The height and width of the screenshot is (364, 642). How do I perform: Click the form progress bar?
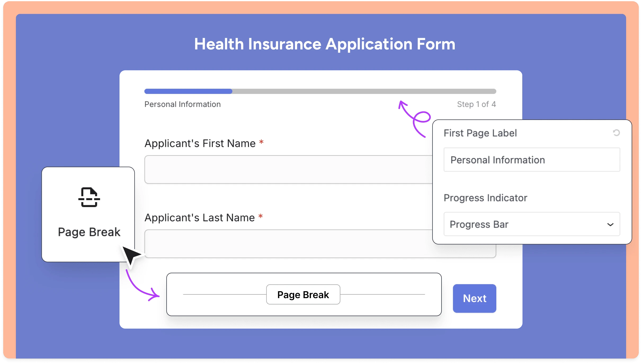pyautogui.click(x=320, y=91)
